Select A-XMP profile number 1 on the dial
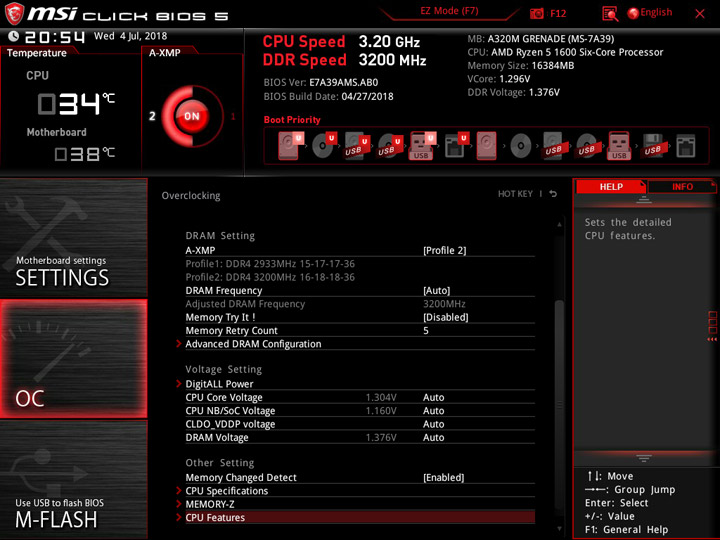The height and width of the screenshot is (540, 720). [233, 116]
